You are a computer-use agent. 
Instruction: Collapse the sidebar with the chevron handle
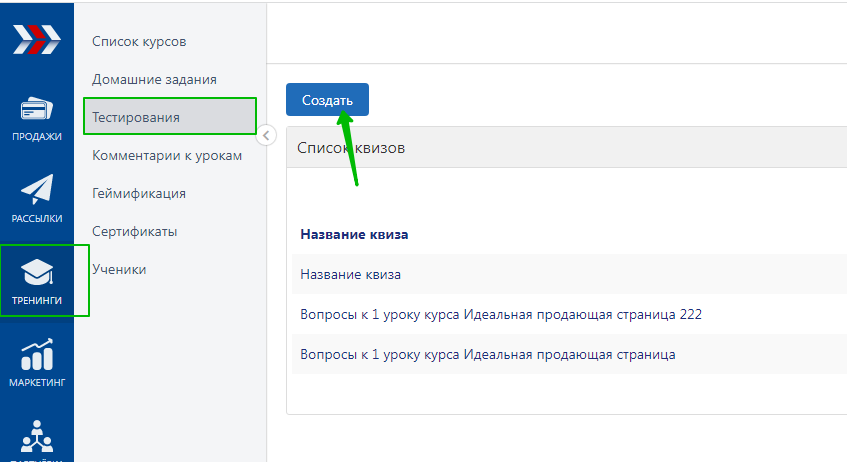266,136
